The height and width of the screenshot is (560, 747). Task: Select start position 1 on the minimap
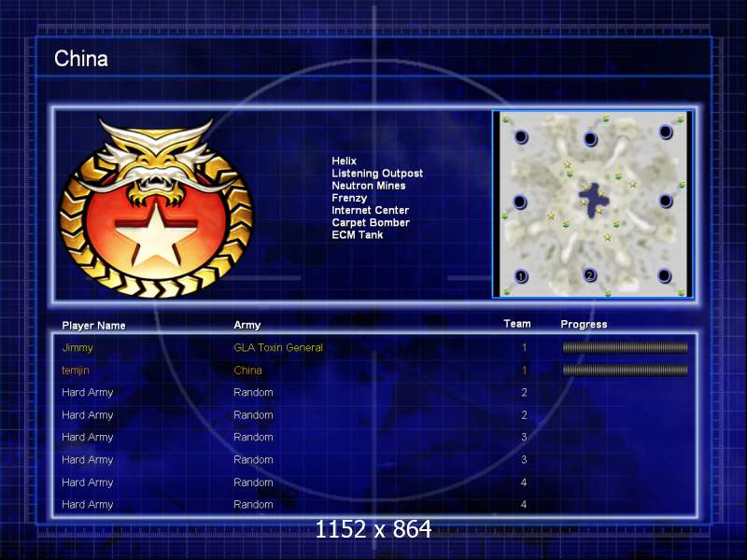pos(521,275)
